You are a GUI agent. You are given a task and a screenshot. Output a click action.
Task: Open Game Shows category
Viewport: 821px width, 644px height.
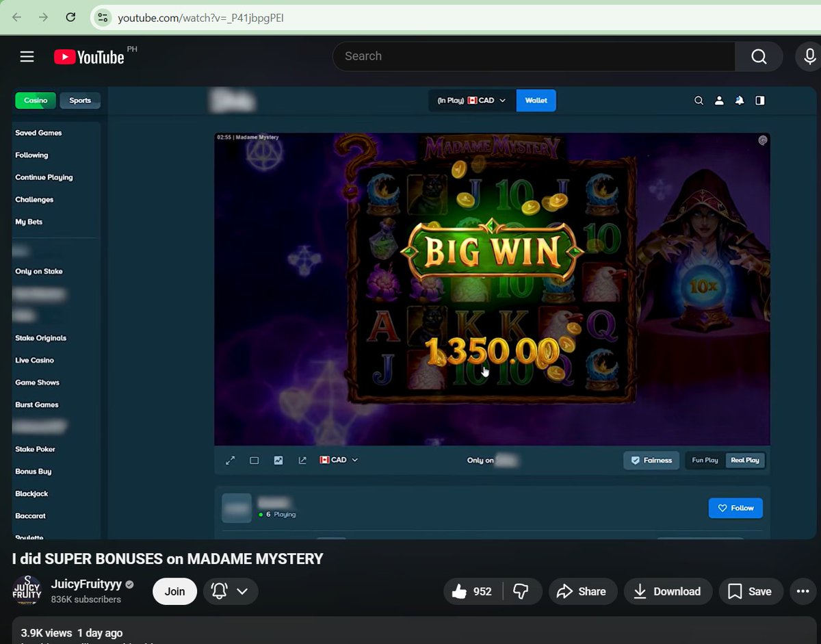pos(37,383)
